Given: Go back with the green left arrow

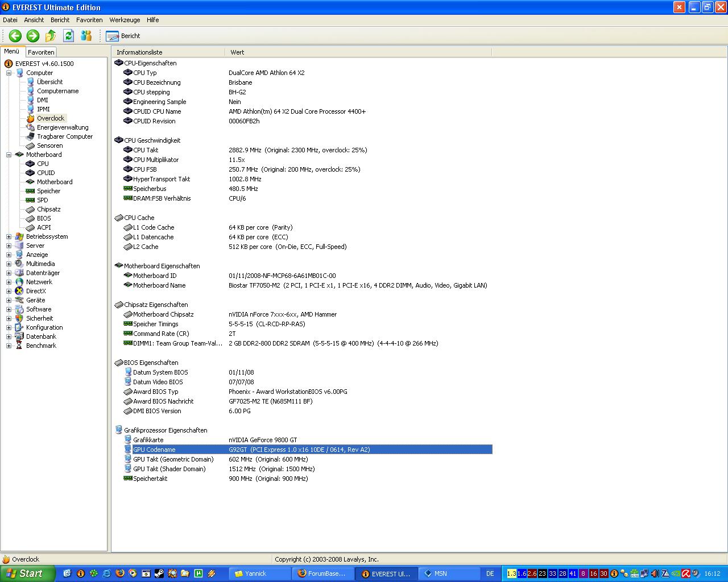Looking at the screenshot, I should [15, 36].
